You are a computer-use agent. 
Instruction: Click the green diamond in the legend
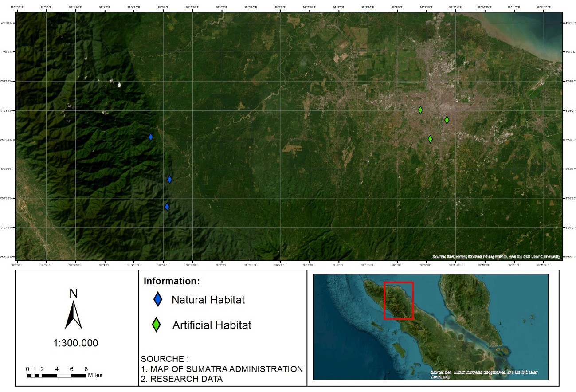[157, 325]
